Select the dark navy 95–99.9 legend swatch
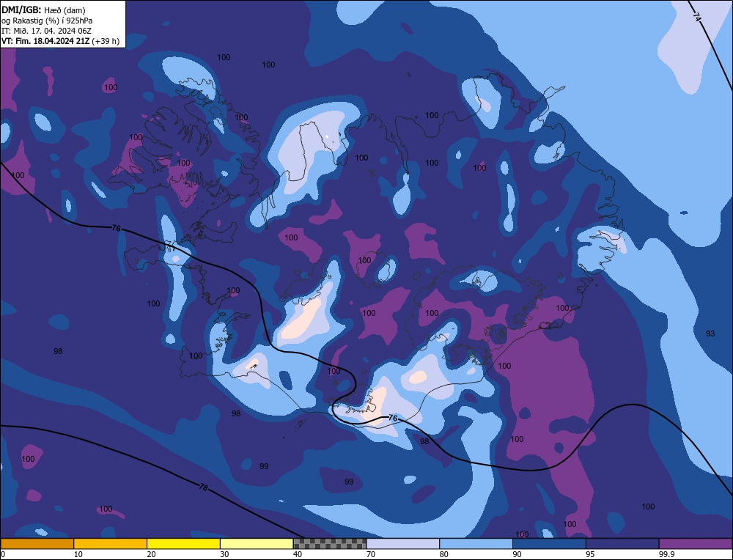The width and height of the screenshot is (733, 560). [x=622, y=544]
